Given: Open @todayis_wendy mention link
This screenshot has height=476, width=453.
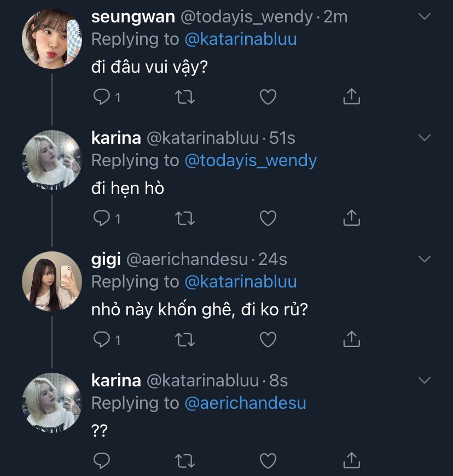Looking at the screenshot, I should (251, 161).
